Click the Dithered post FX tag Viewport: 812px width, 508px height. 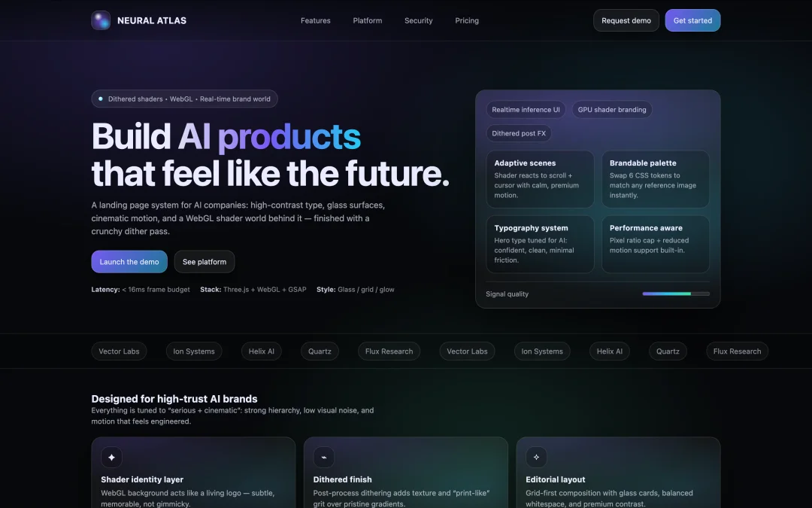518,133
